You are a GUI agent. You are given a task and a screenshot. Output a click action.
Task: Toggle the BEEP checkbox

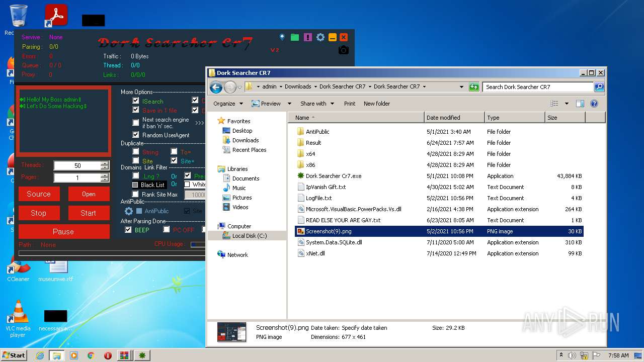coord(128,230)
